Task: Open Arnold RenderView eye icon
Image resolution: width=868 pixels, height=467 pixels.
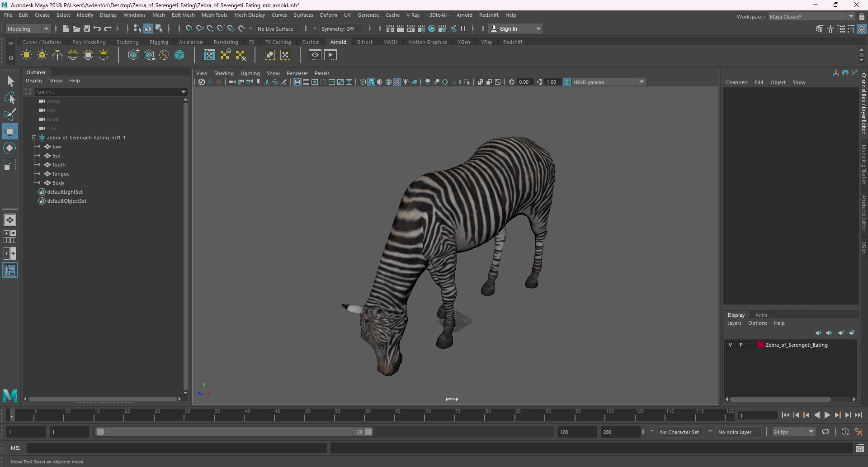Action: pos(315,55)
